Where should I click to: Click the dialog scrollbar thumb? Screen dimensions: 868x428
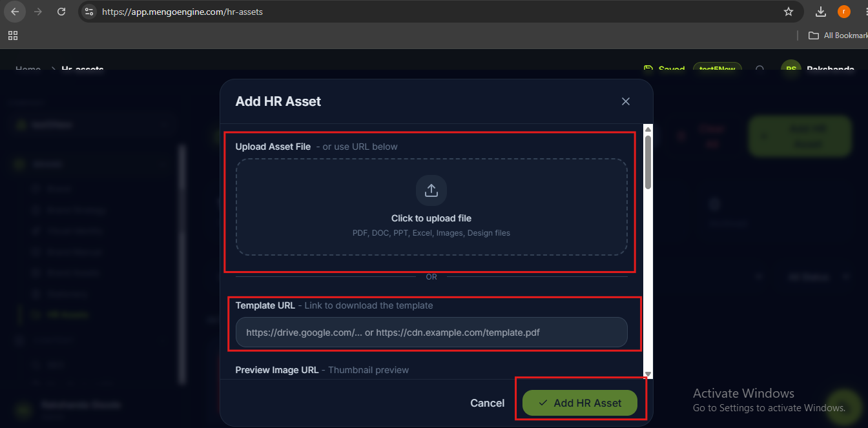[x=648, y=162]
